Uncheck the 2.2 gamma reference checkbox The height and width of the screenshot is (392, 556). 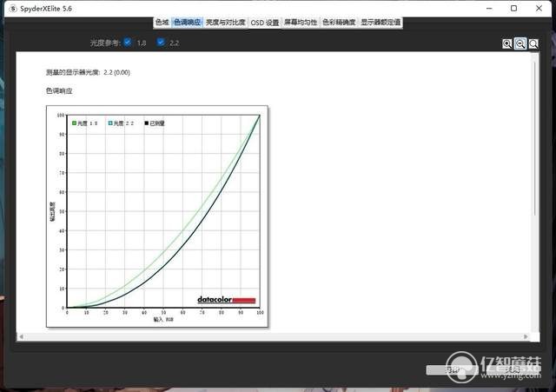161,43
